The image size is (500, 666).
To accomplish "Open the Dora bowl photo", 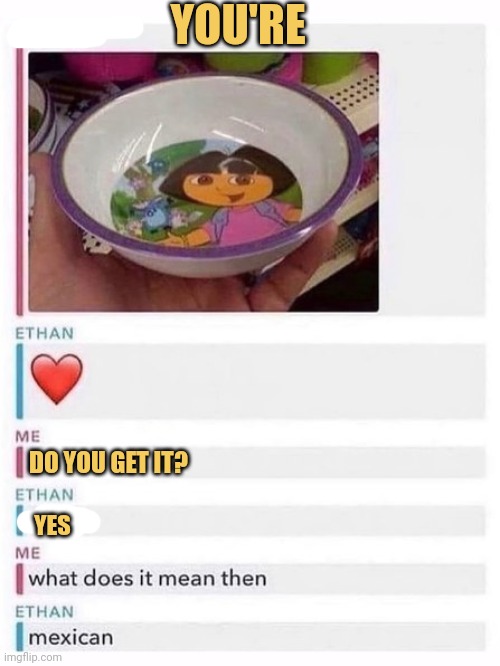I will (203, 182).
